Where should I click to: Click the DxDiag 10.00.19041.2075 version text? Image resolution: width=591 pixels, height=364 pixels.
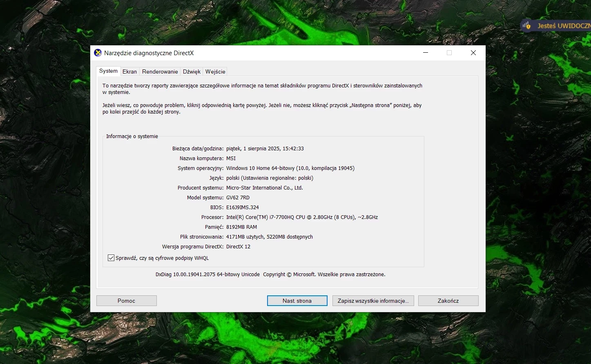[x=207, y=275]
